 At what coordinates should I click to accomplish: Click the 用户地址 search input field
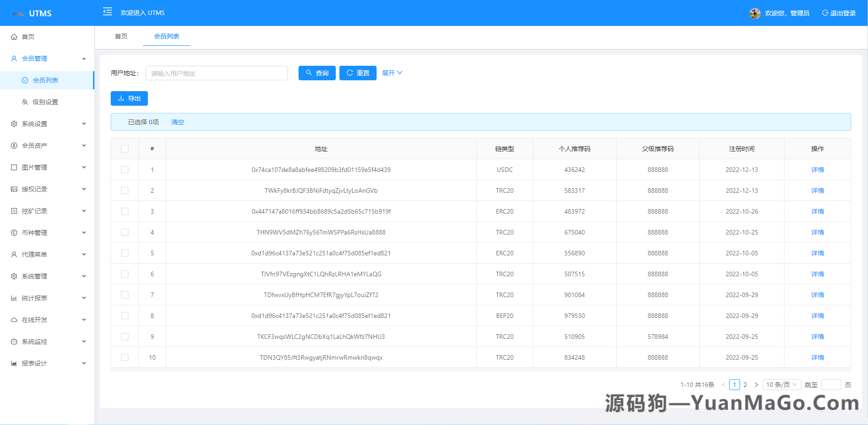[216, 73]
